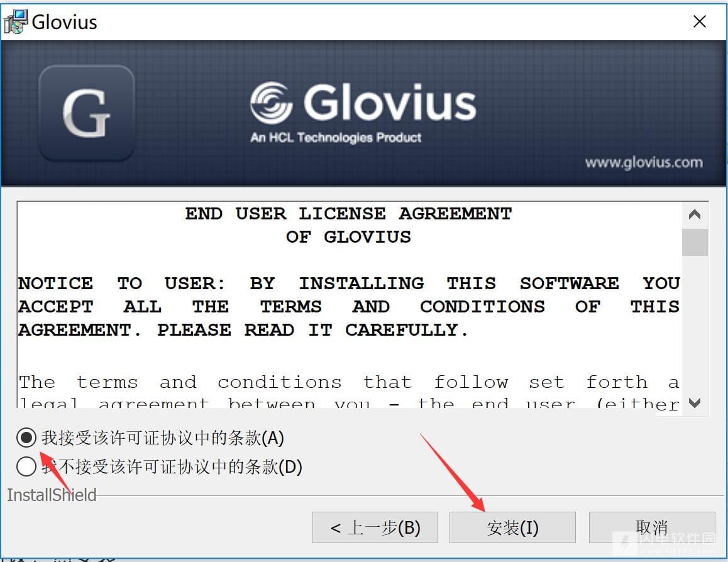Viewport: 728px width, 562px height.
Task: Click 'An HCL Technologies Product' tagline
Action: 336,138
